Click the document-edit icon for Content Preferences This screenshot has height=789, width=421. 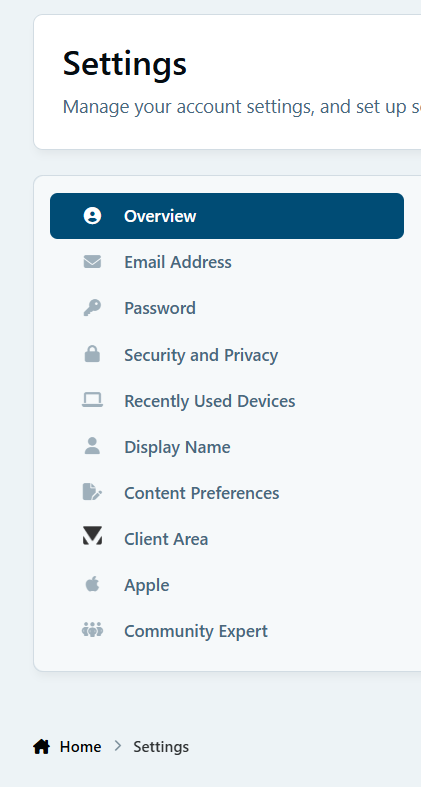coord(92,492)
